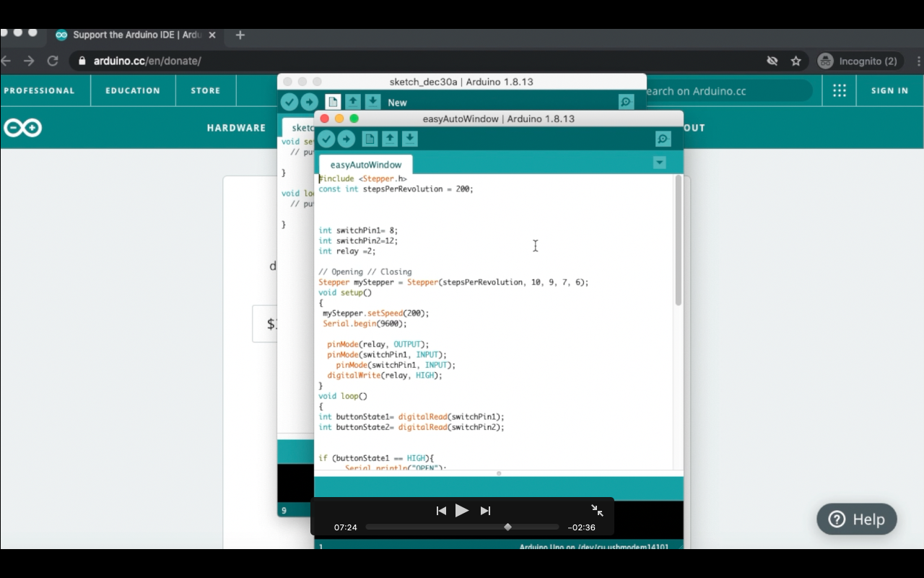
Task: Click the Incognito profile indicator
Action: pos(858,61)
